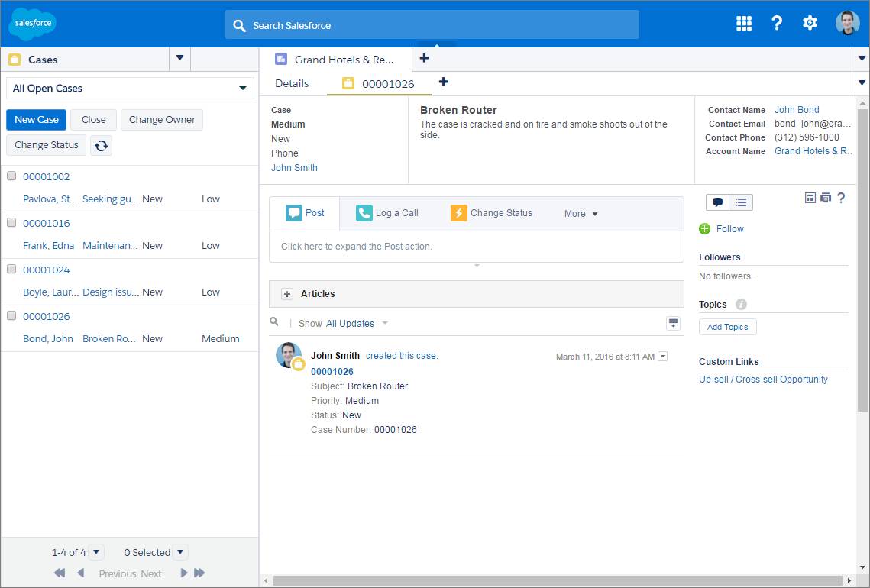Open the John Smith owner link in the highlights panel
870x588 pixels.
coord(294,167)
